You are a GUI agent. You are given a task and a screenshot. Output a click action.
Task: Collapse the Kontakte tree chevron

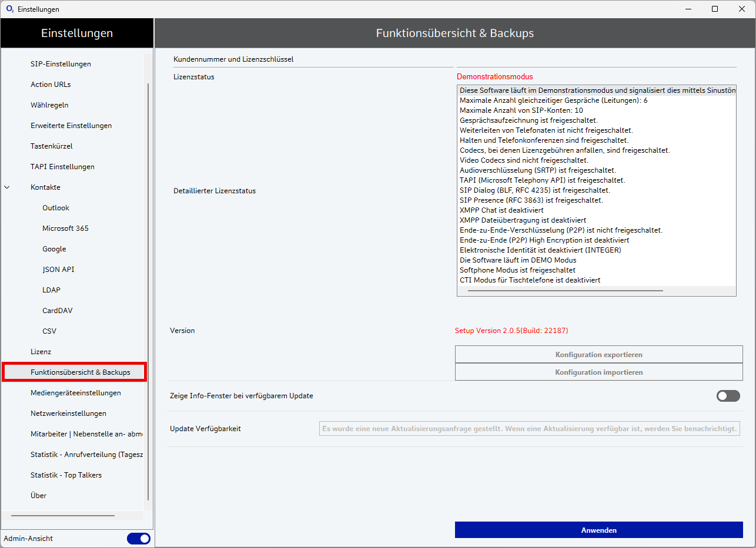tap(7, 187)
